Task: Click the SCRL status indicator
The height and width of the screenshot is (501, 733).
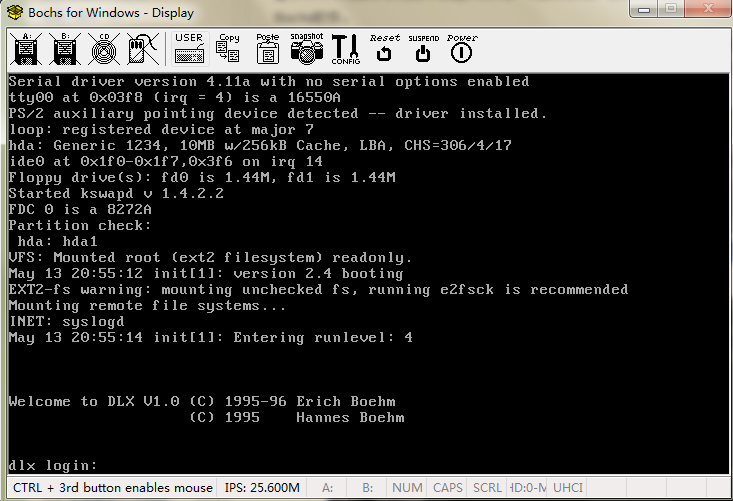Action: tap(487, 488)
